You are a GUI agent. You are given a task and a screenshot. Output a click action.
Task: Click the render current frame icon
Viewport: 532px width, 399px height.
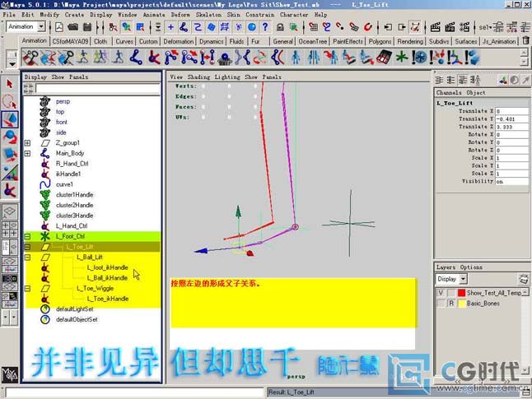click(x=436, y=27)
